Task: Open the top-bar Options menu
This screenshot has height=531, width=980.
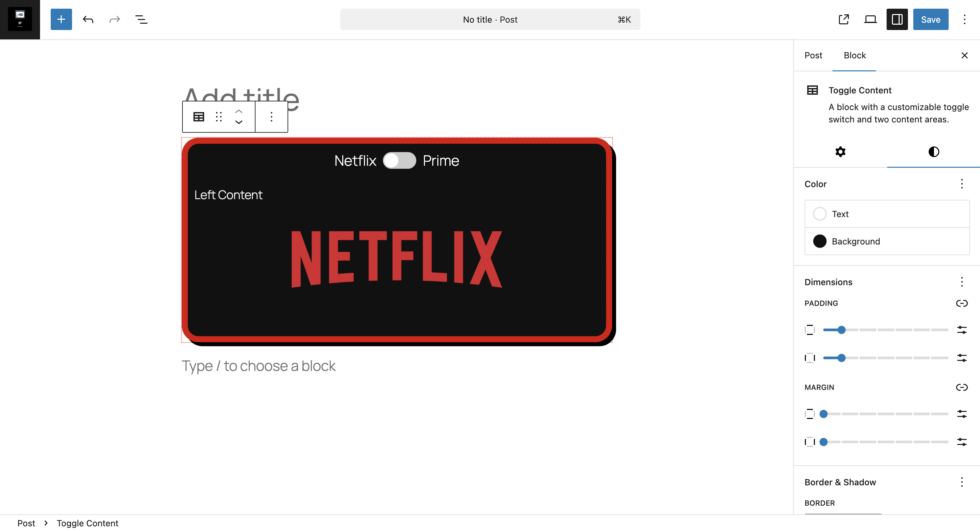Action: [x=964, y=19]
